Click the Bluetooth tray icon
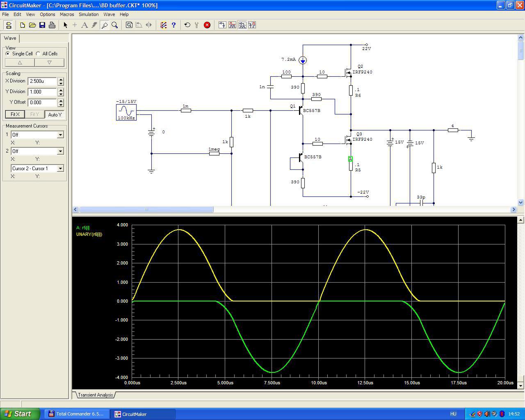The image size is (525, 420). [502, 414]
